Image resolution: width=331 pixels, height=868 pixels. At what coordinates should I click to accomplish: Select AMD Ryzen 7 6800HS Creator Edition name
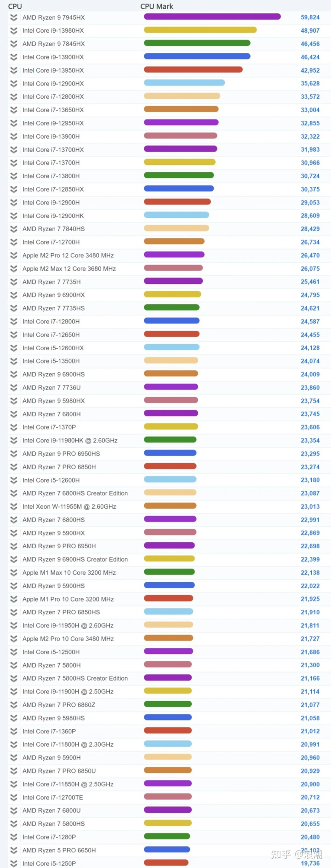(x=75, y=494)
